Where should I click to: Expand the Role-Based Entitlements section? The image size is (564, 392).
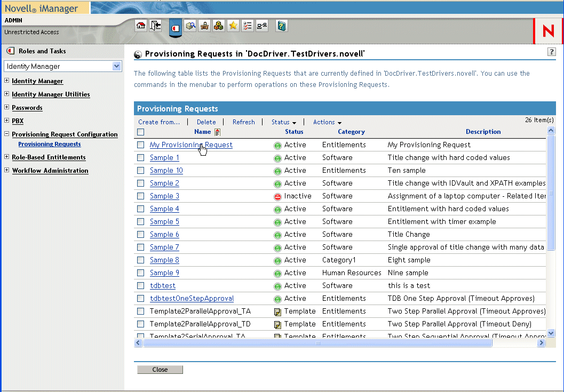tap(6, 157)
